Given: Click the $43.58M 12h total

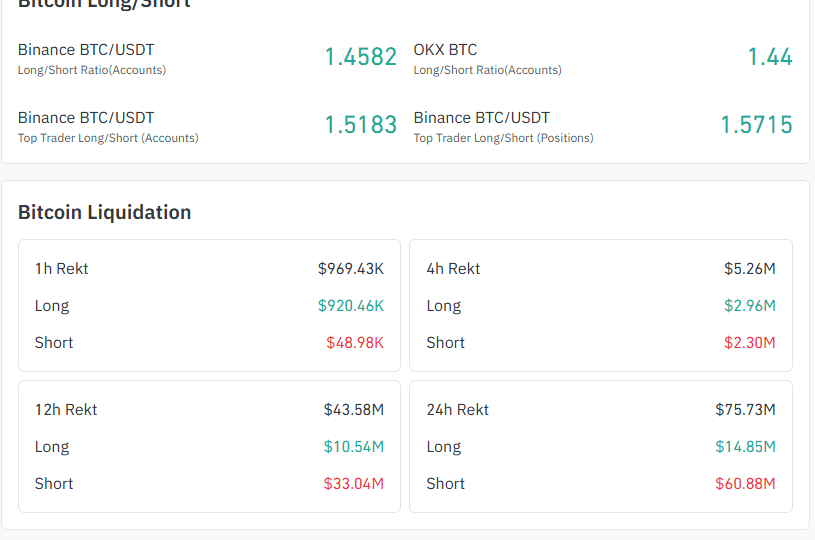Looking at the screenshot, I should (x=354, y=410).
